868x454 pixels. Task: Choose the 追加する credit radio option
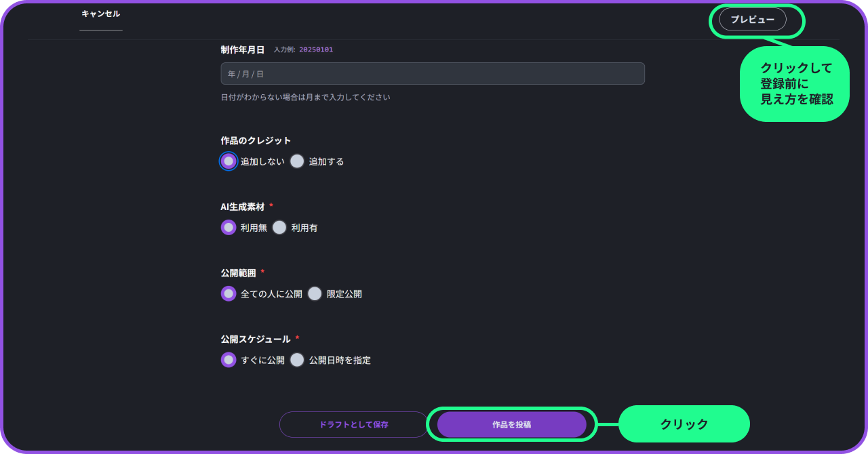pyautogui.click(x=297, y=161)
